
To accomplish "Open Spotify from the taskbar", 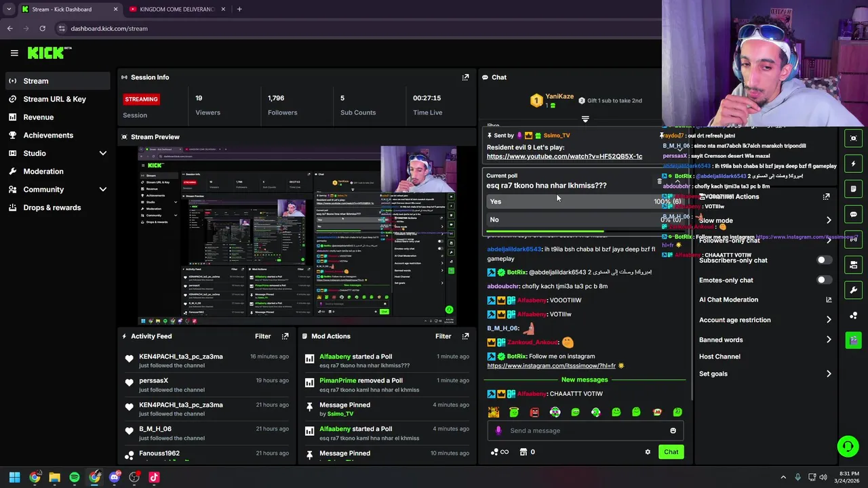I will [75, 477].
